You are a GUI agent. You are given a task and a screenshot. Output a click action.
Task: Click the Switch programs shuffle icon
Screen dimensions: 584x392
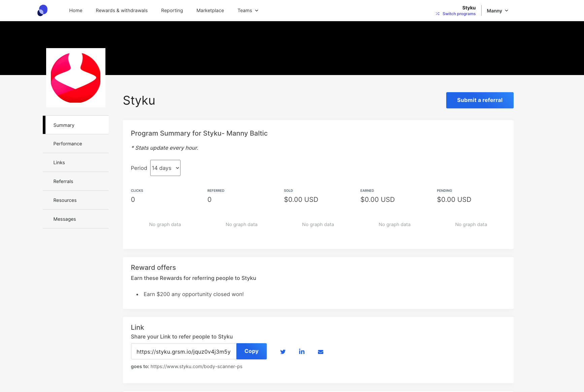(437, 14)
